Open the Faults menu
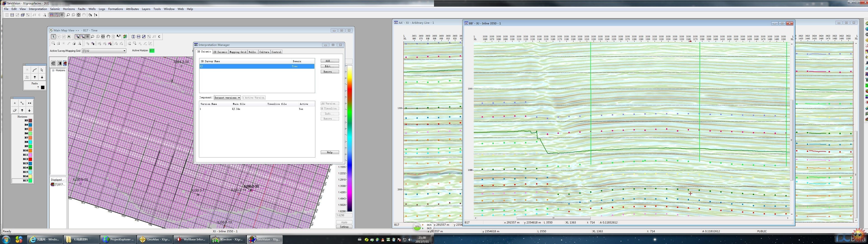The height and width of the screenshot is (244, 868). coord(82,9)
